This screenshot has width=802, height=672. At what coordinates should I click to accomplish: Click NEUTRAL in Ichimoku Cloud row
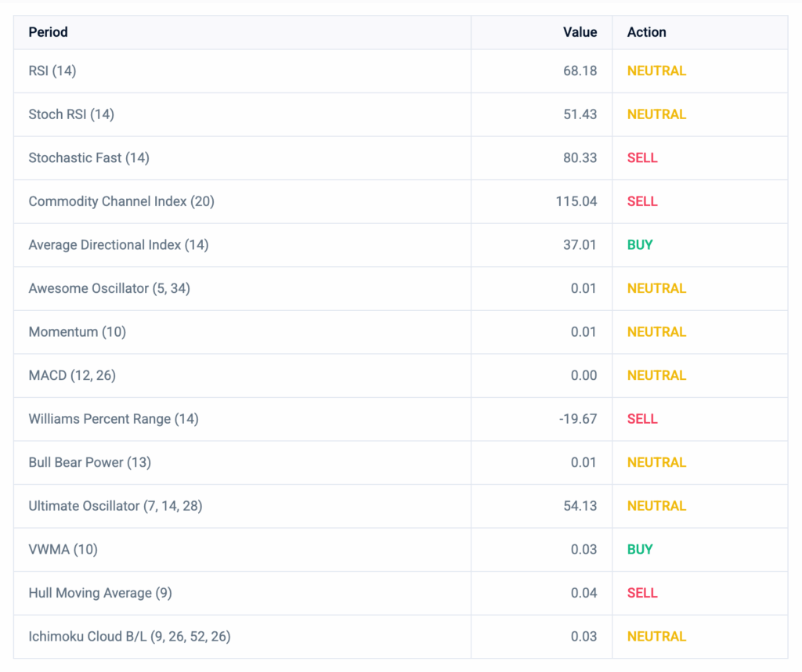(x=657, y=636)
